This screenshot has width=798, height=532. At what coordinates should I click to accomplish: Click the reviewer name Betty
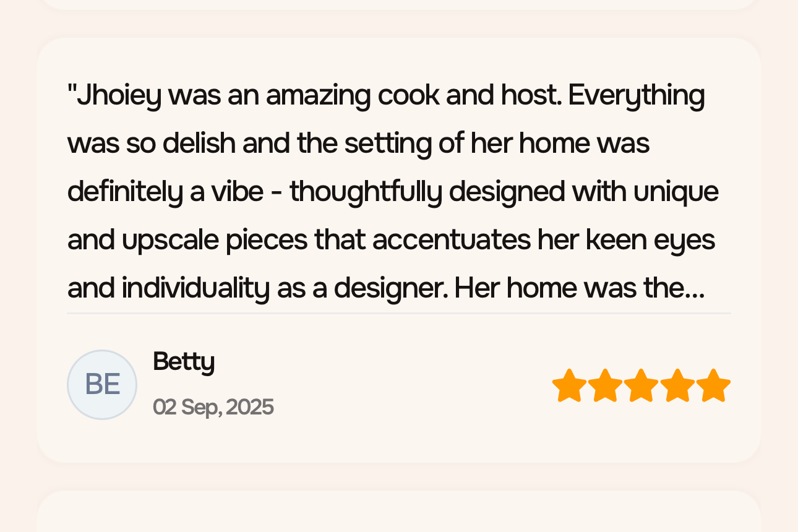(184, 361)
